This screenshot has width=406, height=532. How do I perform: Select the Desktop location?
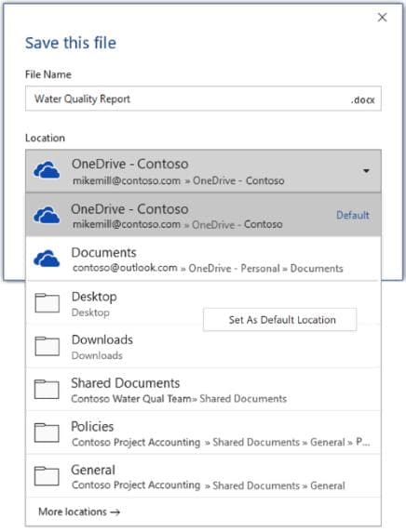(203, 302)
